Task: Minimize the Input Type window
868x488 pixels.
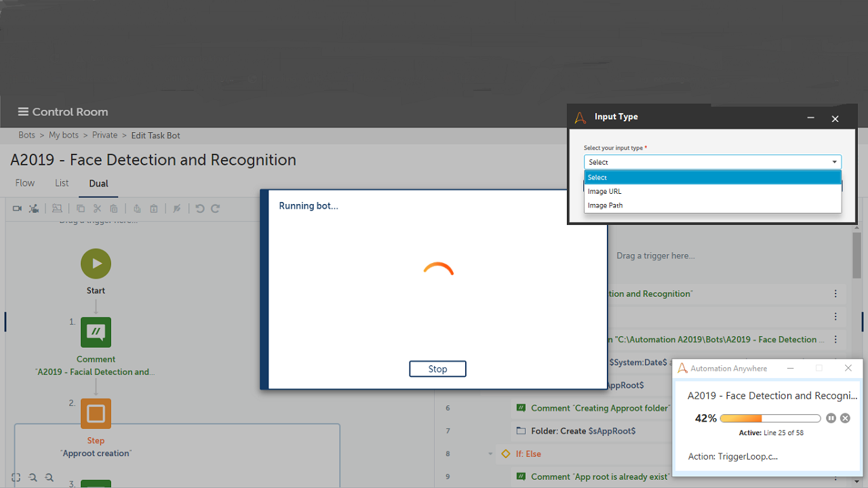Action: click(x=810, y=118)
